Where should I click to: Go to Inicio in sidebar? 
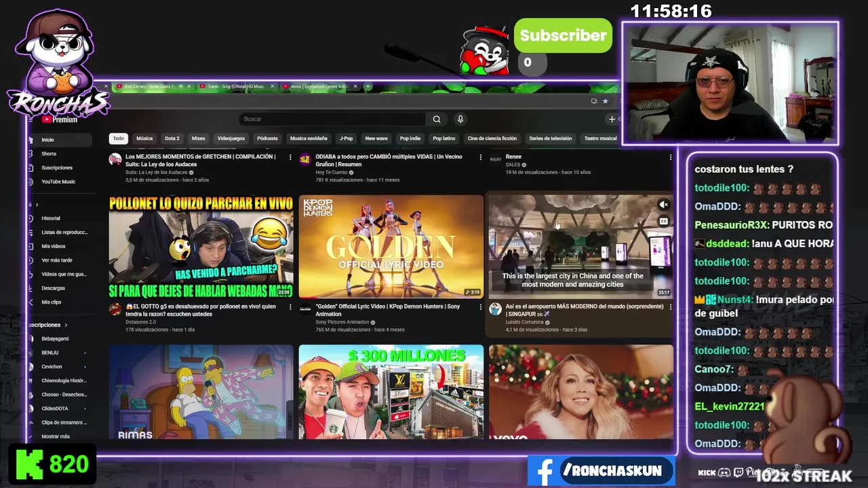pyautogui.click(x=60, y=140)
